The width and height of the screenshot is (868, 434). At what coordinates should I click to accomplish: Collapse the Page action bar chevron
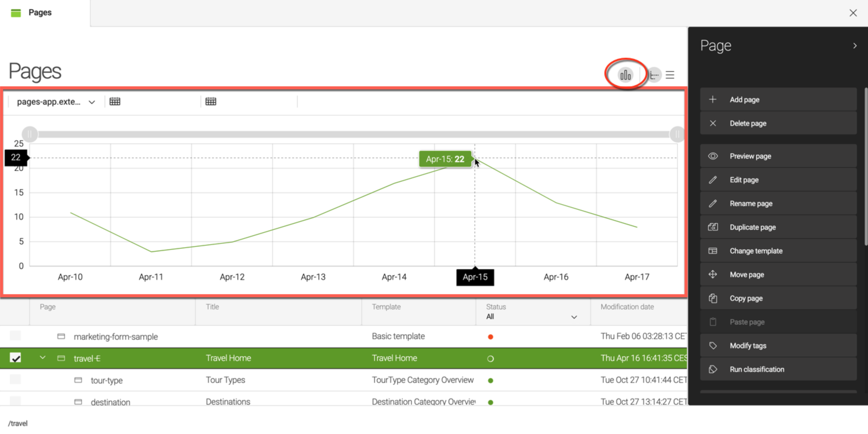click(855, 46)
